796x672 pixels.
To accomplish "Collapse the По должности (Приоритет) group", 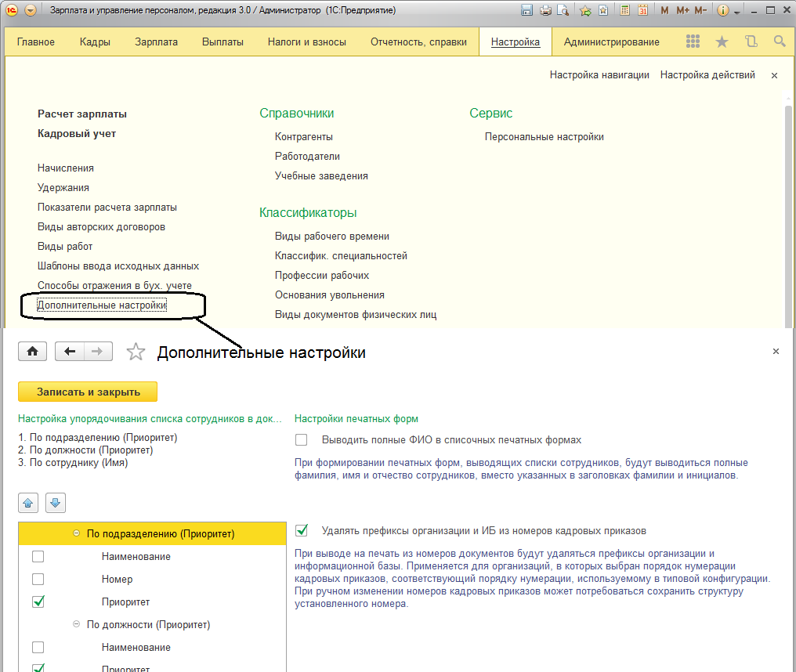I will pos(77,625).
